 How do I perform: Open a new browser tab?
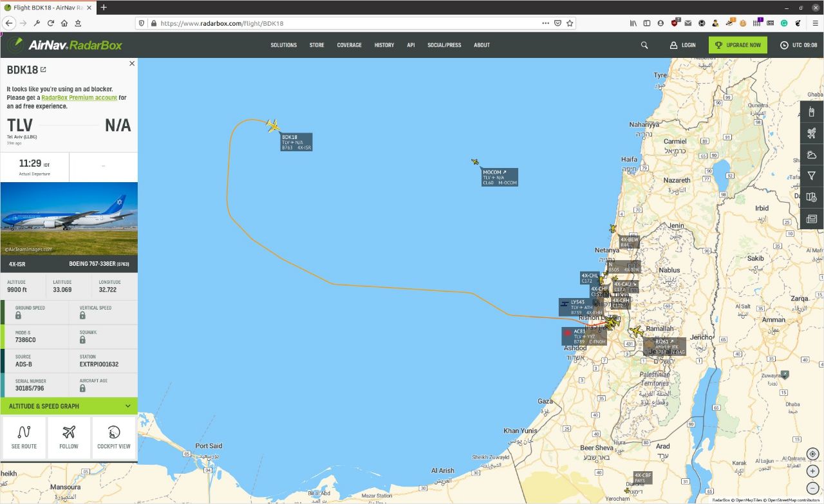coord(104,7)
